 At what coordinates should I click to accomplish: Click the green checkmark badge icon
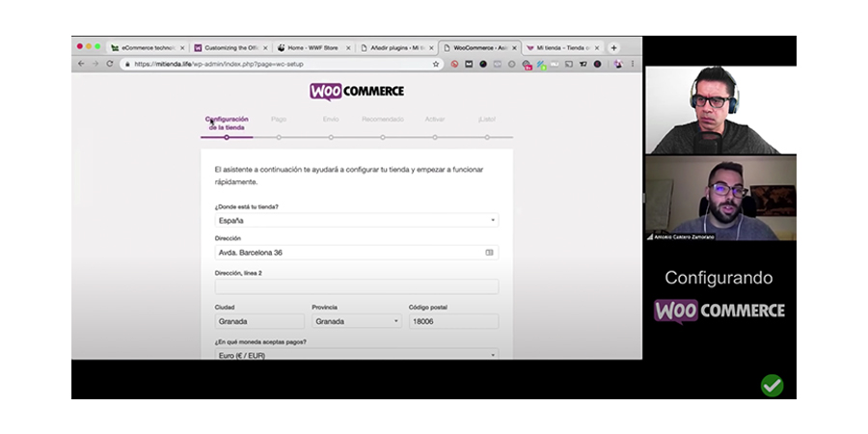(x=772, y=385)
